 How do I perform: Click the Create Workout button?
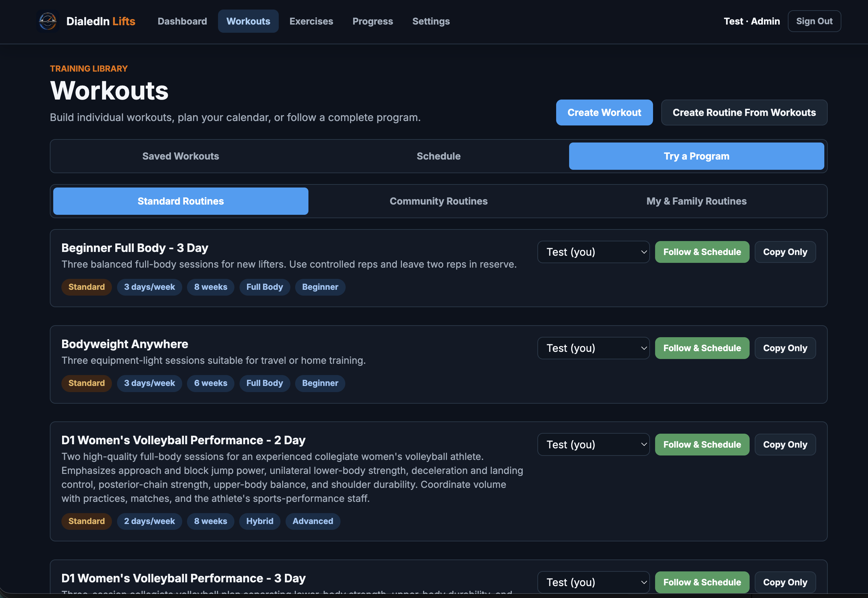click(x=604, y=113)
